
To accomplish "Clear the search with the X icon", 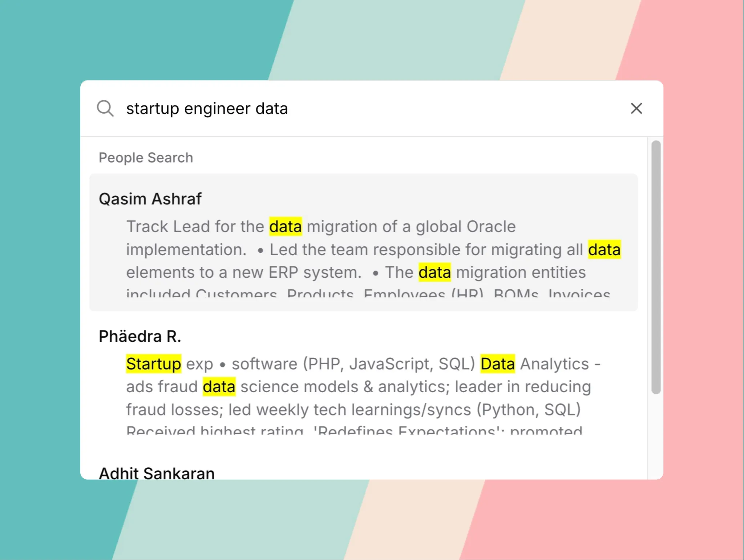I will [636, 108].
